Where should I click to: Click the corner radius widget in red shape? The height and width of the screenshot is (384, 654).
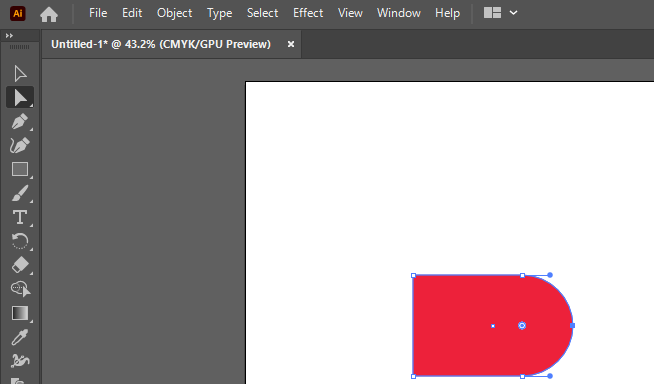(522, 326)
